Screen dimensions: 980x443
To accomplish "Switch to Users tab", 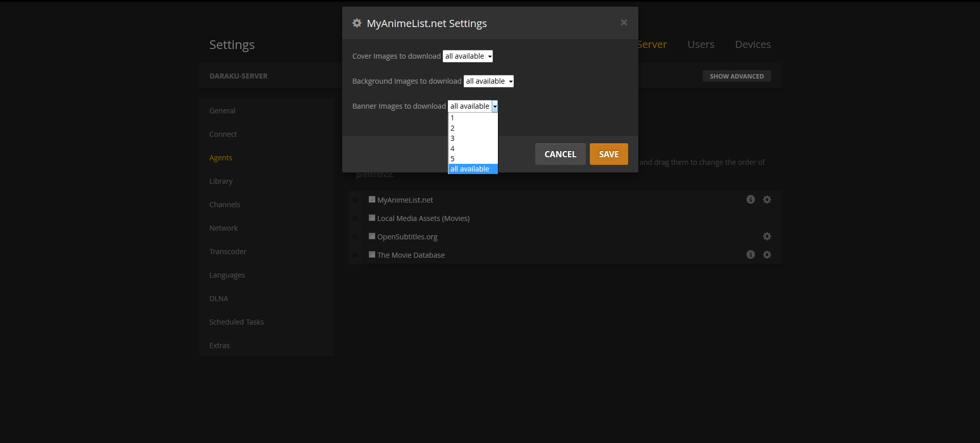I will (x=701, y=44).
